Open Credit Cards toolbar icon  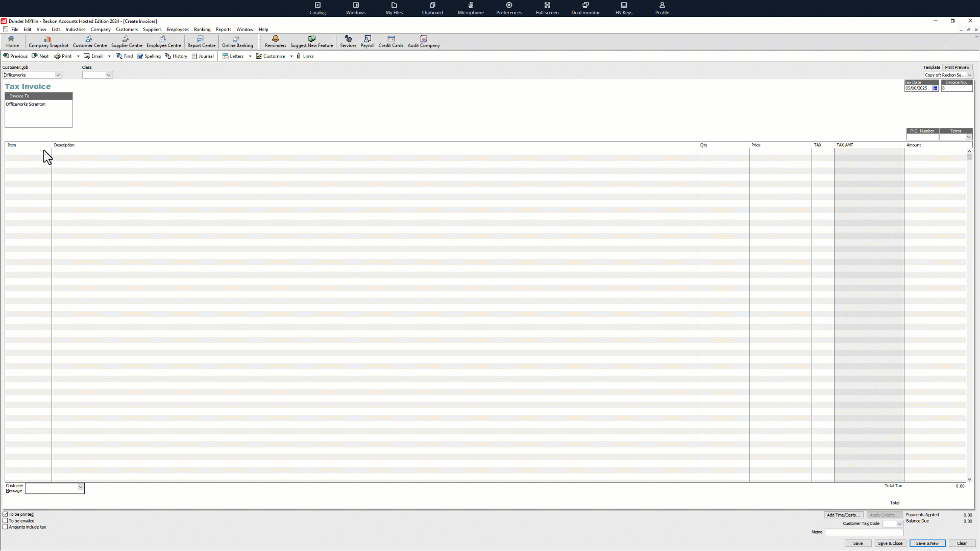pyautogui.click(x=390, y=41)
